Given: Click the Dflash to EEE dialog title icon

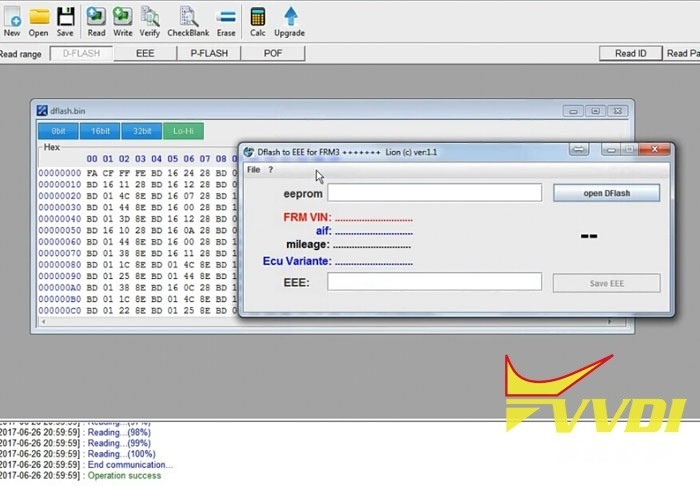Looking at the screenshot, I should click(x=249, y=152).
